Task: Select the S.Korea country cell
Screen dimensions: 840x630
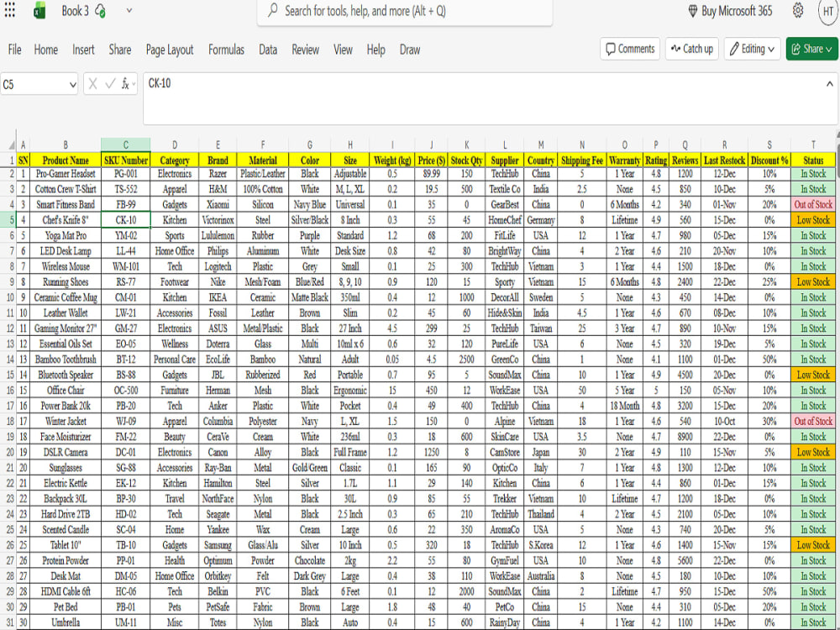Action: (x=540, y=545)
